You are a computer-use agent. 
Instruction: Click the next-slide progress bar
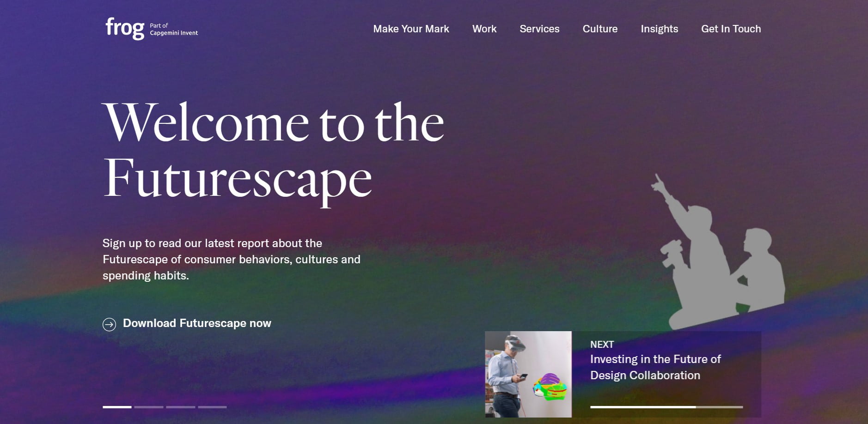(666, 407)
